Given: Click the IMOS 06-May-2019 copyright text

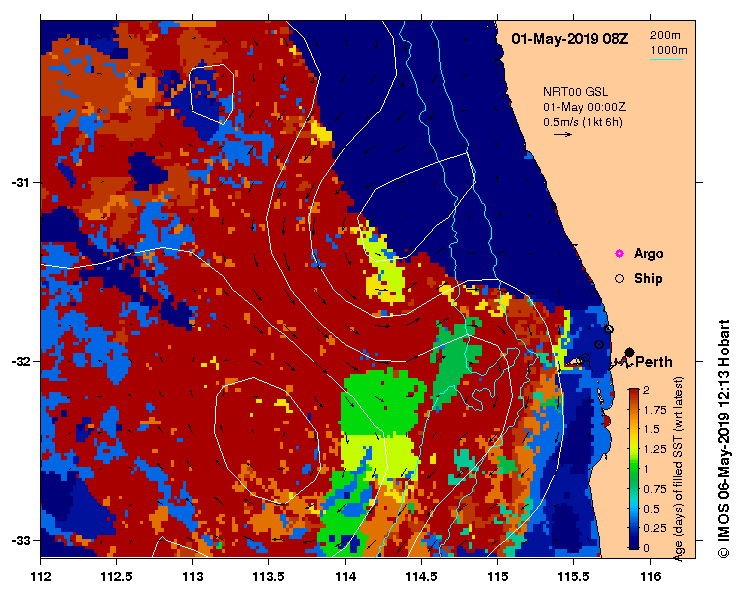Looking at the screenshot, I should click(x=723, y=438).
